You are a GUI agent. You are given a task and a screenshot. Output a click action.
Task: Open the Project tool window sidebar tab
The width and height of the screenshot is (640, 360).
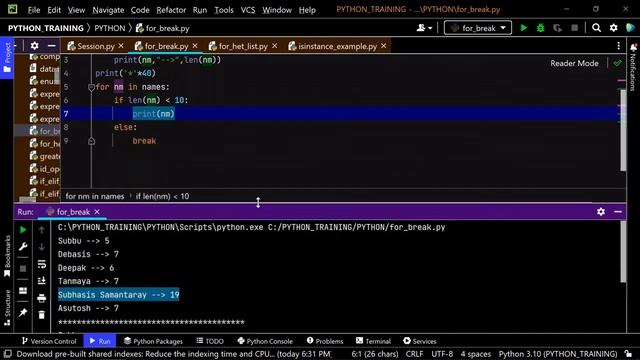[x=7, y=57]
